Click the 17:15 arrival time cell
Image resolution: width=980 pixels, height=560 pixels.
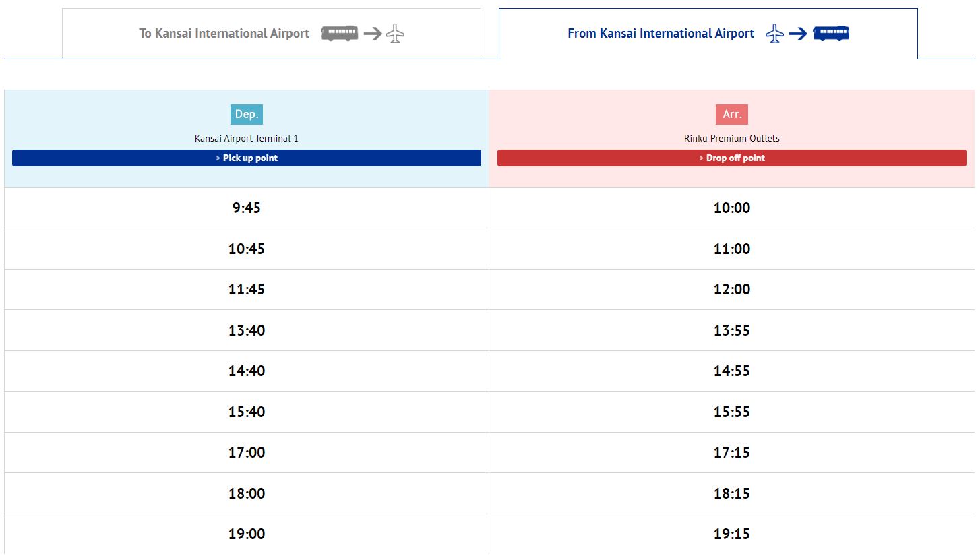click(732, 452)
